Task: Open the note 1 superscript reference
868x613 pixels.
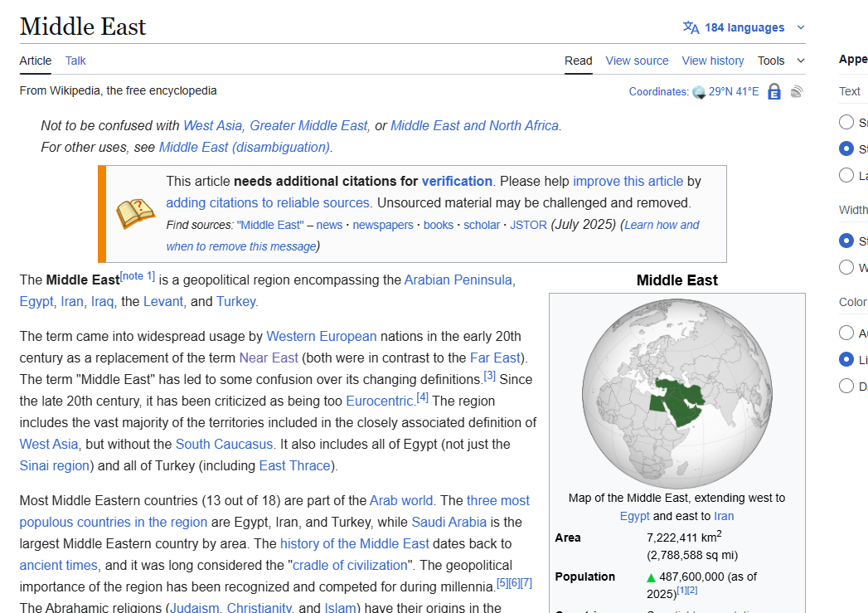Action: pos(138,275)
